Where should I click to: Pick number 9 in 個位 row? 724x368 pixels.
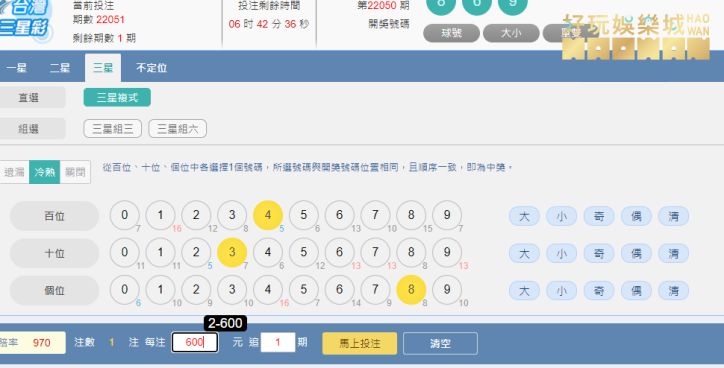(447, 290)
